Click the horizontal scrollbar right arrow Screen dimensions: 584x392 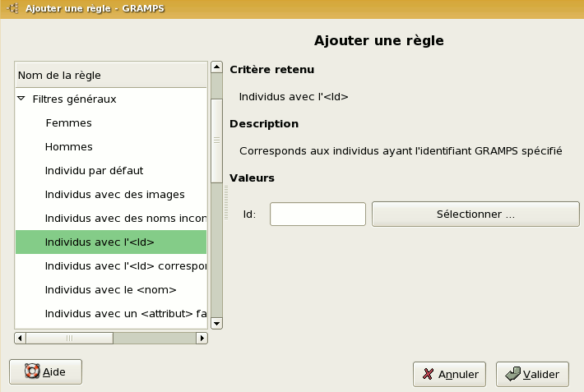coord(202,338)
